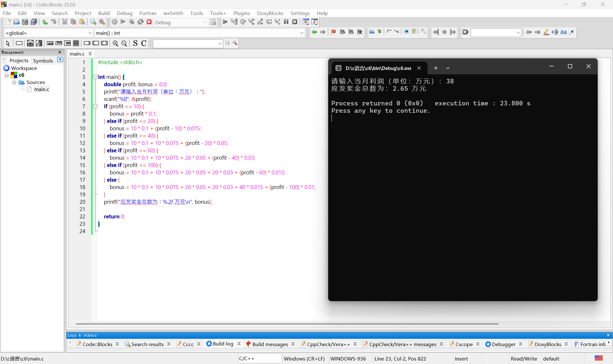Click the Rebuild icon
Image resolution: width=613 pixels, height=364 pixels.
click(x=140, y=22)
